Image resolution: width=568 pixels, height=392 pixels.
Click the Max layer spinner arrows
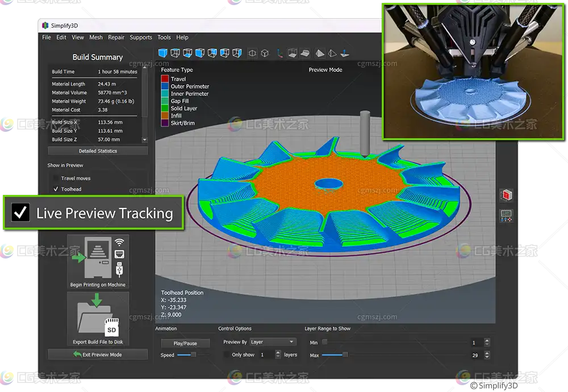click(487, 355)
